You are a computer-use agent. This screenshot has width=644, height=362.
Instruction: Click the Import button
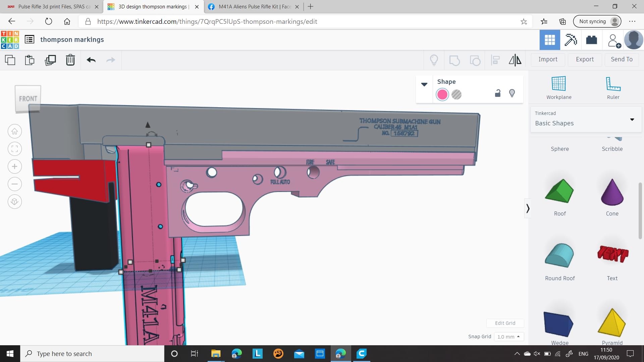548,59
